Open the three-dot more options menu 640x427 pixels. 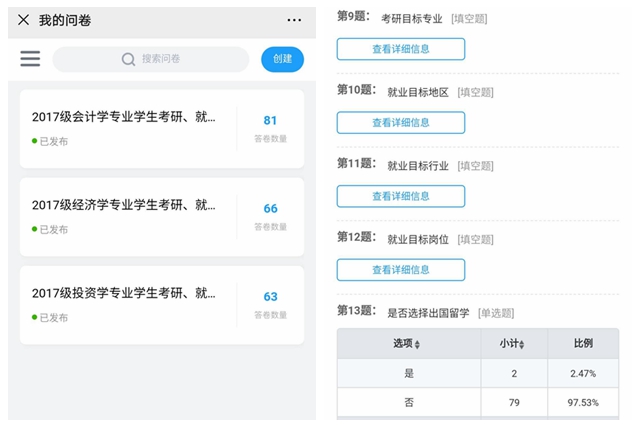(294, 20)
